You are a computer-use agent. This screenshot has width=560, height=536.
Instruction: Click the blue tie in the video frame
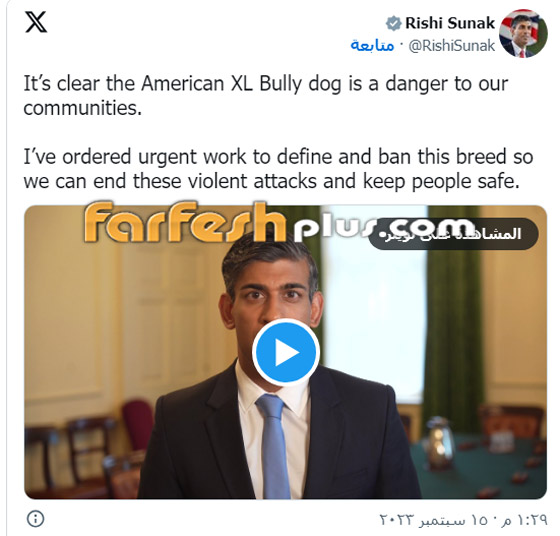tap(274, 446)
